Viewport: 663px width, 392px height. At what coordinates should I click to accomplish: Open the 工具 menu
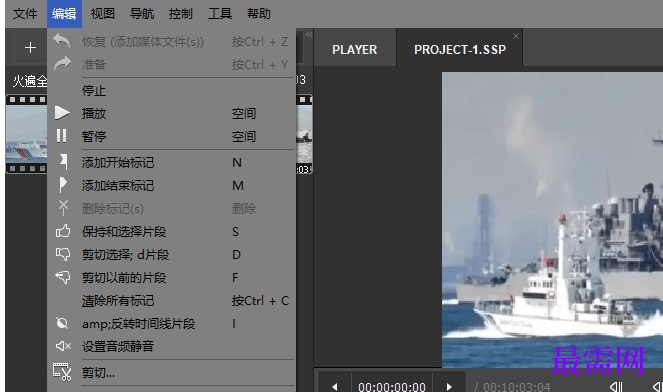(x=220, y=14)
